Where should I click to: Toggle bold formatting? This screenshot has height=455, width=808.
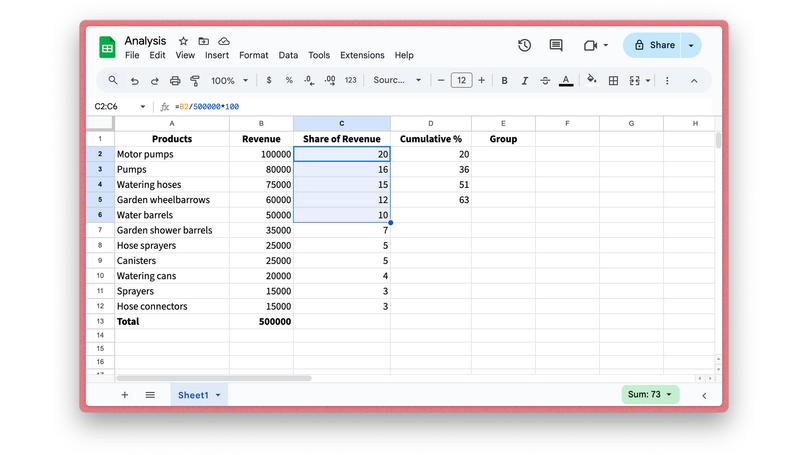pos(504,81)
